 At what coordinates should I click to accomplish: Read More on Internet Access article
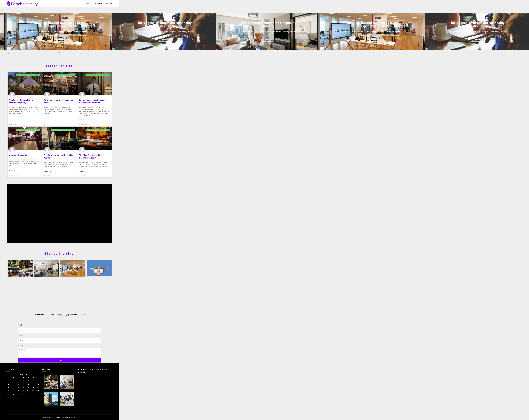(83, 120)
